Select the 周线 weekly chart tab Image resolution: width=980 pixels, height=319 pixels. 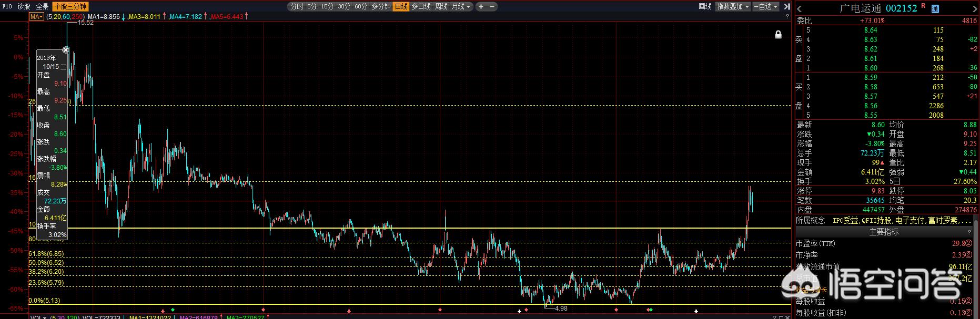click(x=441, y=7)
